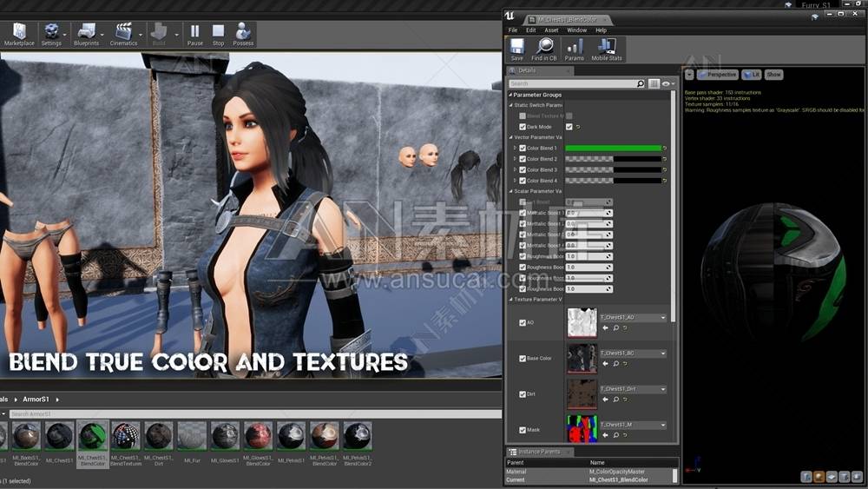Click the green Color Blend 1 swatch
Viewport: 868px width, 489px height.
613,149
